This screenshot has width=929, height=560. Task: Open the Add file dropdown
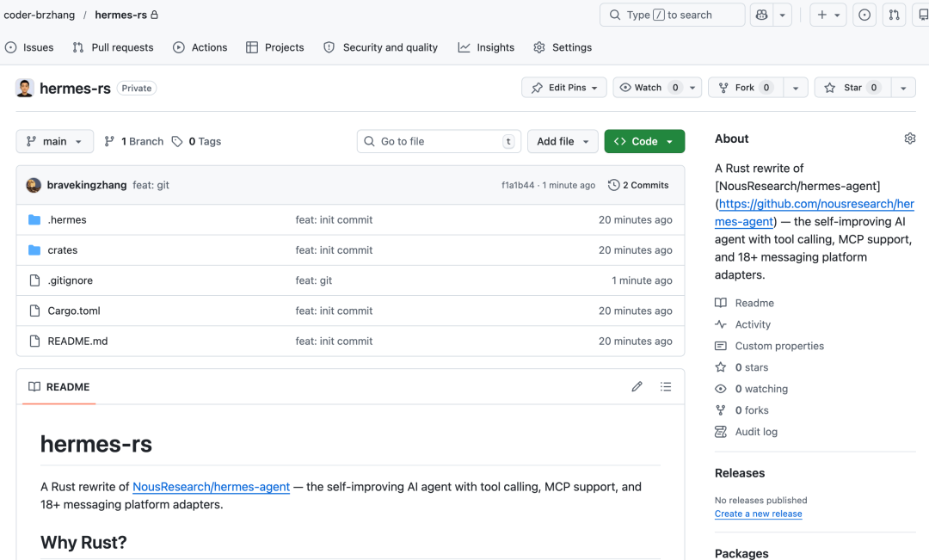point(563,141)
